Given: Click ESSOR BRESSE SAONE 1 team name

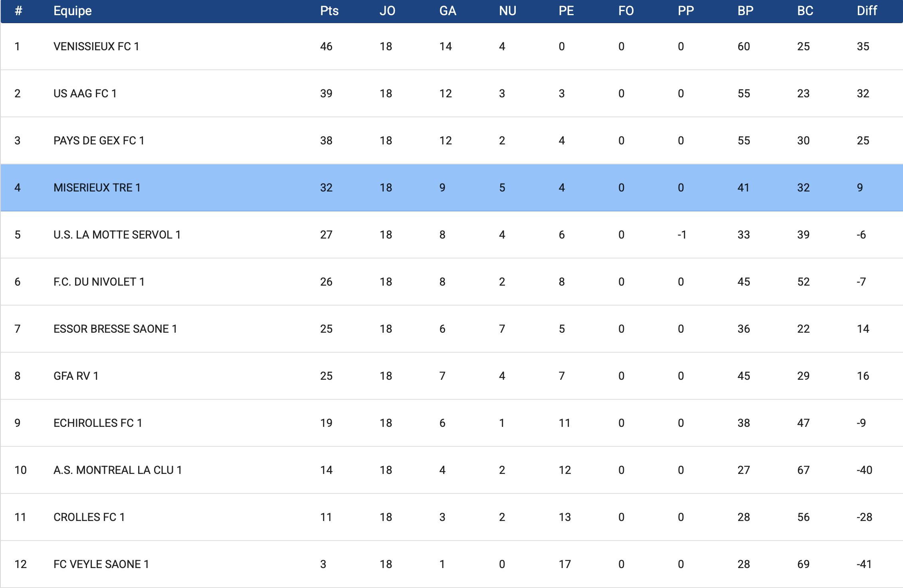Looking at the screenshot, I should tap(115, 329).
